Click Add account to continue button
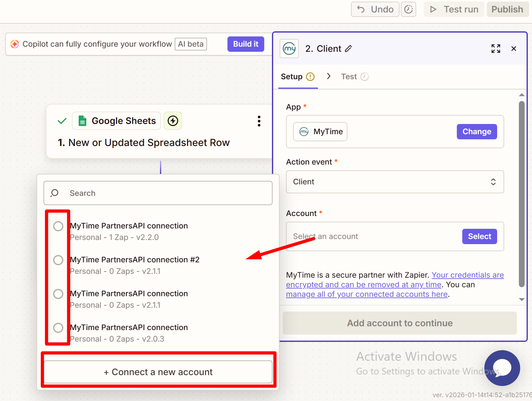The height and width of the screenshot is (401, 532). point(400,323)
